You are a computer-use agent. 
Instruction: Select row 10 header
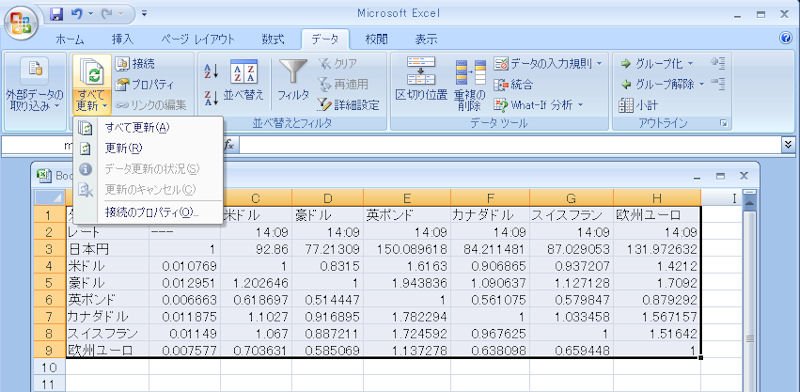pos(50,366)
